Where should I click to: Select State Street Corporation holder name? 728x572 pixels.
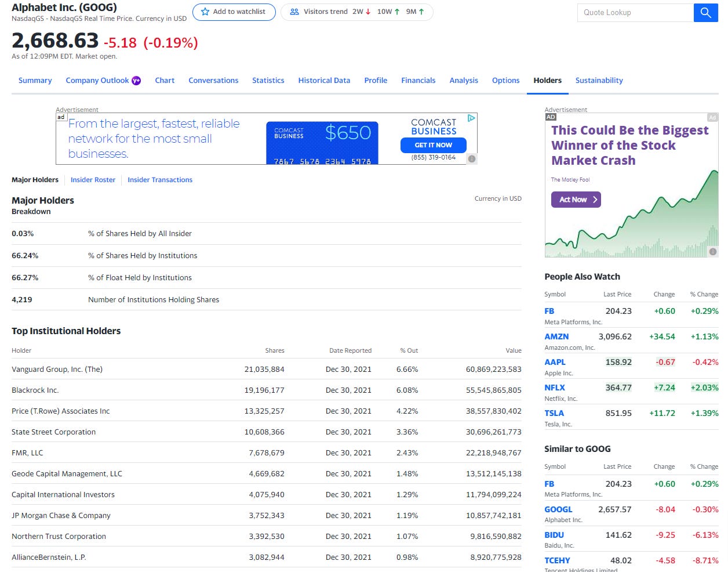click(53, 432)
